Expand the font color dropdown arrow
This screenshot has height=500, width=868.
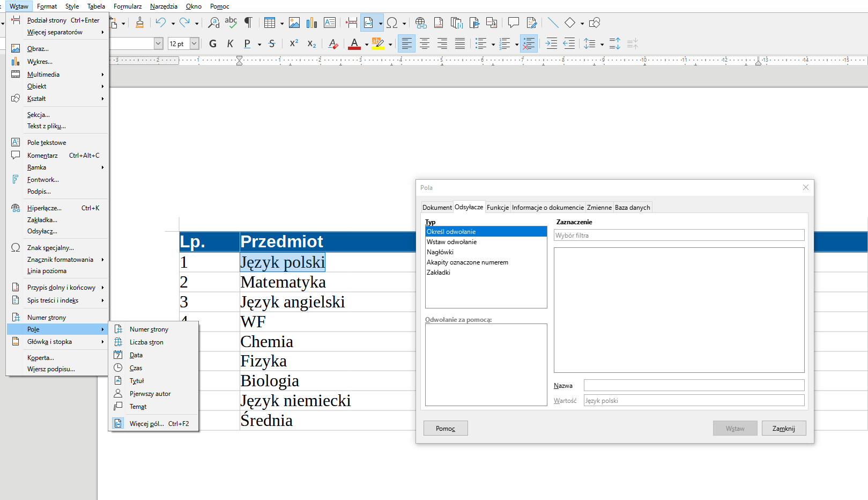[x=367, y=45]
